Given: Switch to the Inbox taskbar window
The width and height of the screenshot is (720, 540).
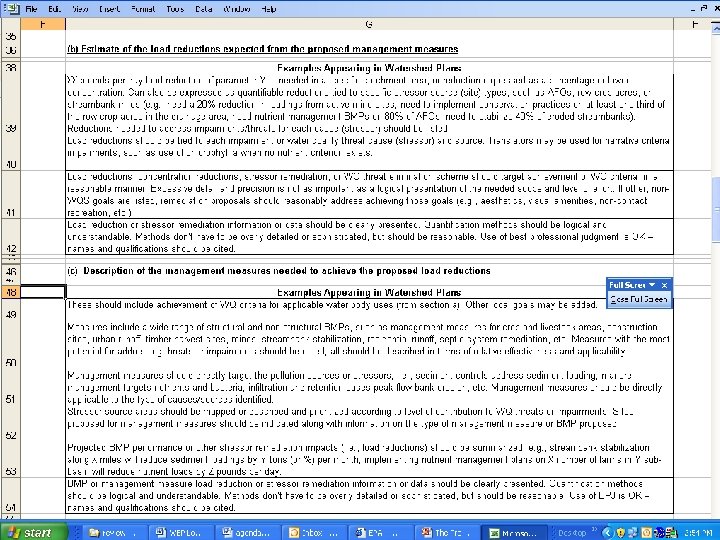Looking at the screenshot, I should pos(314,533).
